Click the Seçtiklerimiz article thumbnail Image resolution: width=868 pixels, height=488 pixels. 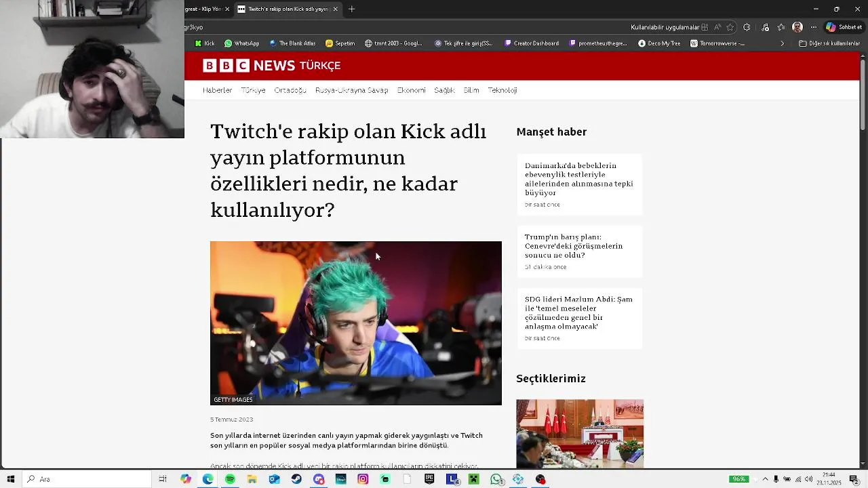580,433
